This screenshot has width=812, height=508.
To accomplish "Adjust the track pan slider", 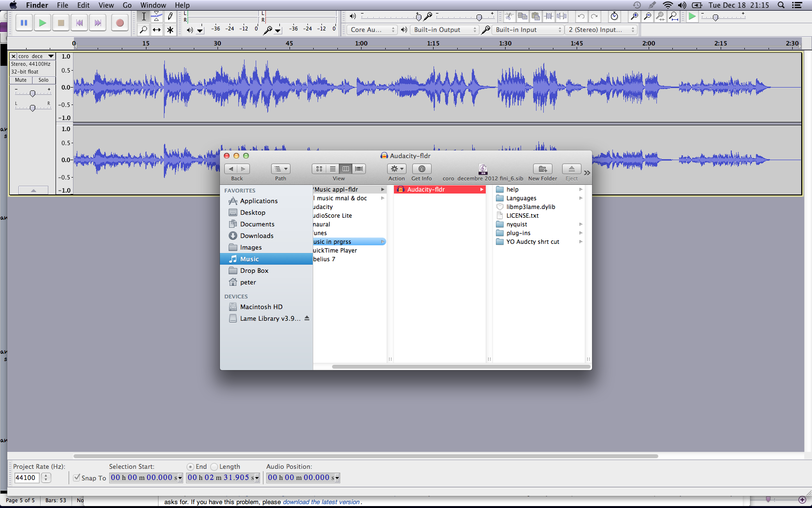I will [x=32, y=108].
